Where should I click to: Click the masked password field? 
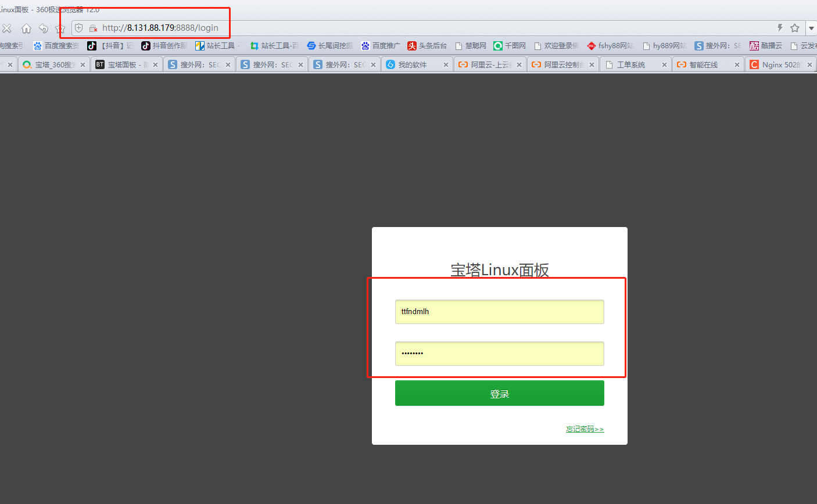[x=500, y=354]
